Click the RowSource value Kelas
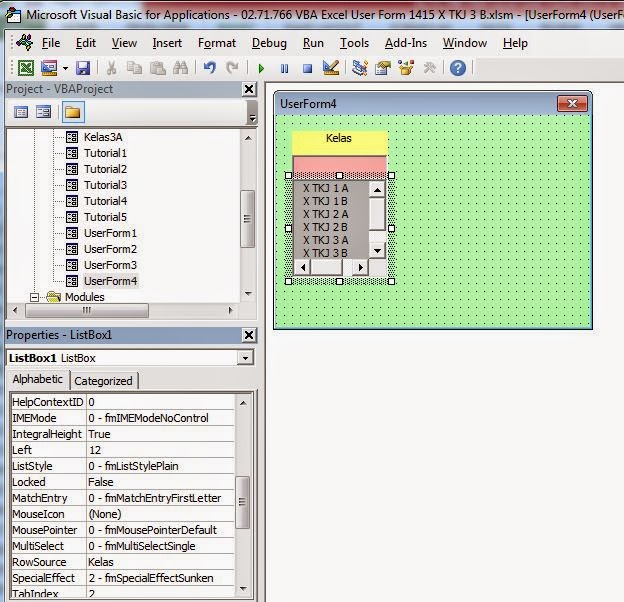 pyautogui.click(x=160, y=562)
